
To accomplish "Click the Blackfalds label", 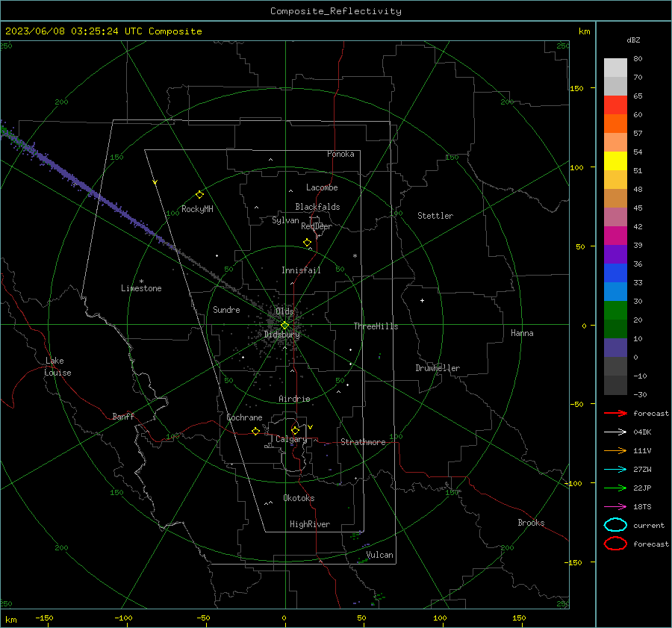I will pos(317,207).
